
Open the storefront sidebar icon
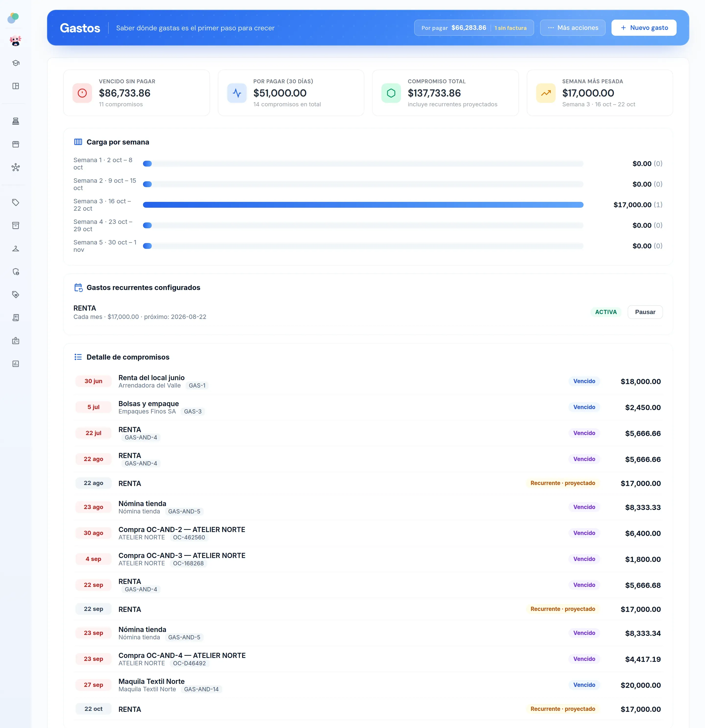click(16, 144)
